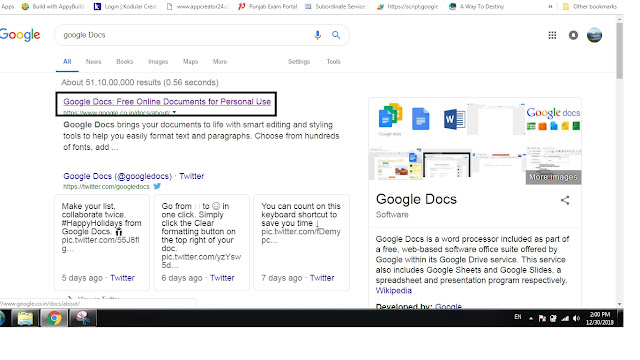The image size is (640, 360).
Task: Open the Google apps grid
Action: (552, 35)
